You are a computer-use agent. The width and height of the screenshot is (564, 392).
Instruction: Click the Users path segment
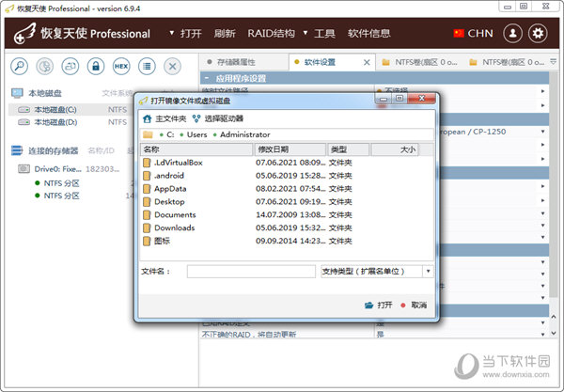pyautogui.click(x=196, y=134)
